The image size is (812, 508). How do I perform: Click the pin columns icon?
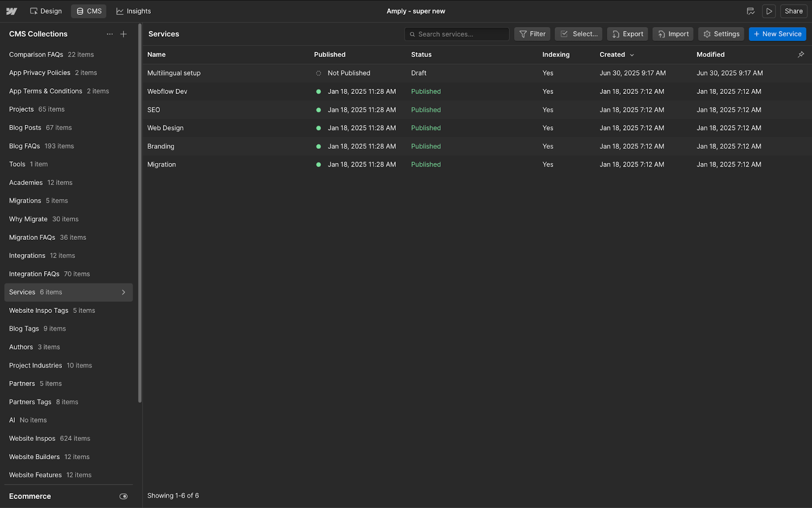(801, 54)
